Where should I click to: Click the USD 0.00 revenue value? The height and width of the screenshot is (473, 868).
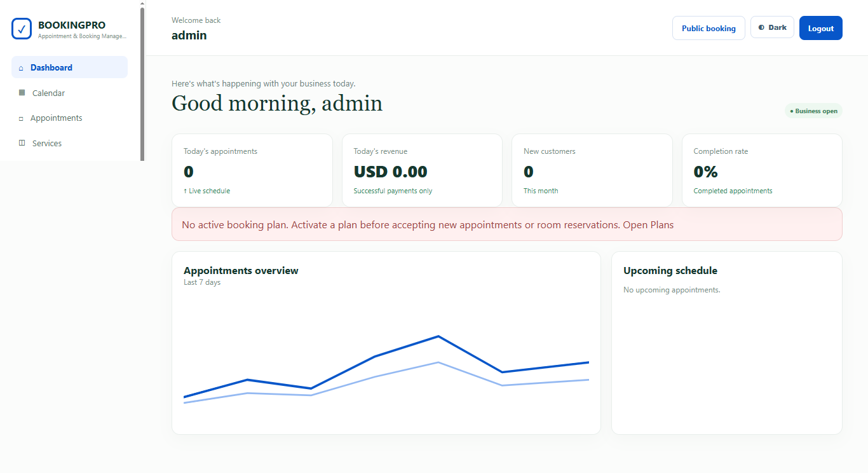click(390, 172)
